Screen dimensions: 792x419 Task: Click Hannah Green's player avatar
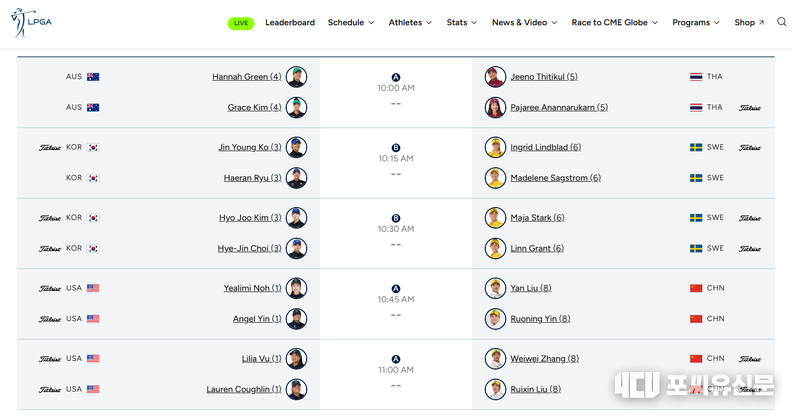click(296, 77)
